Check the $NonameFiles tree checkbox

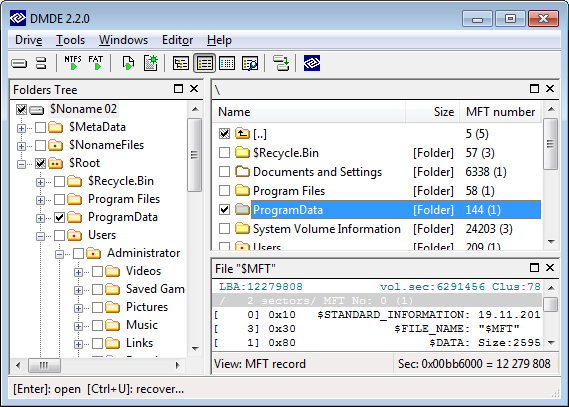tap(40, 145)
